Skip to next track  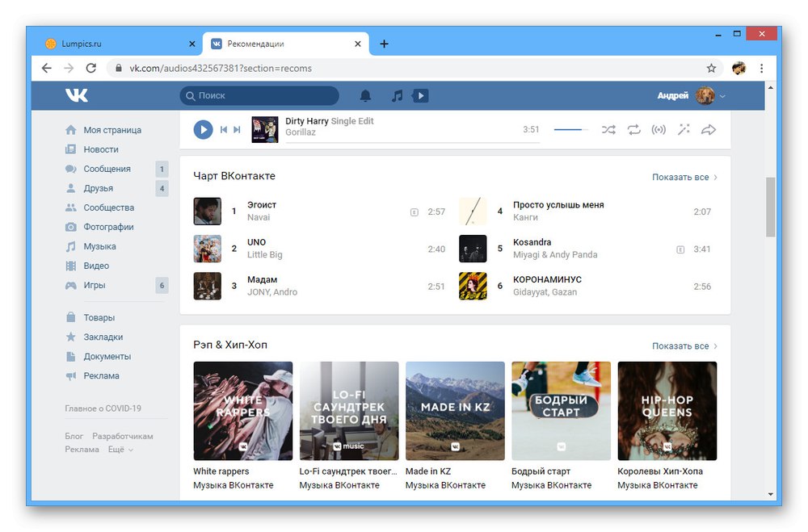[x=237, y=130]
